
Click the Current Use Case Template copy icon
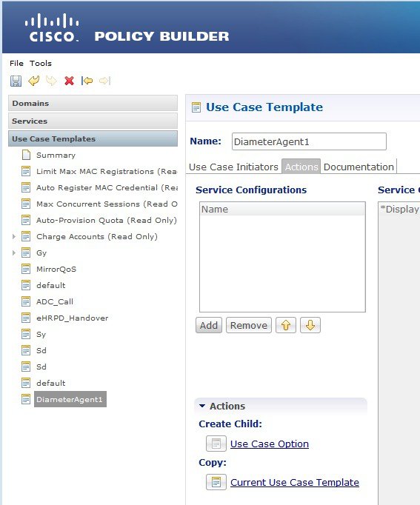click(x=216, y=482)
